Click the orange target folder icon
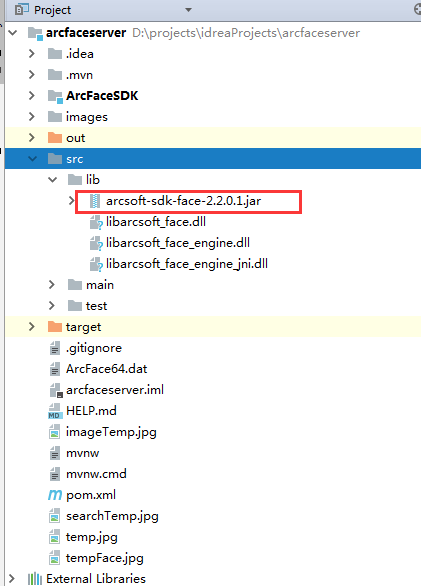Image resolution: width=421 pixels, height=586 pixels. click(x=55, y=327)
